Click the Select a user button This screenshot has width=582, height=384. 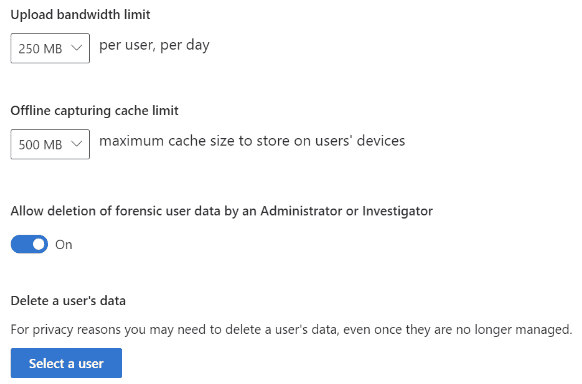pyautogui.click(x=66, y=363)
